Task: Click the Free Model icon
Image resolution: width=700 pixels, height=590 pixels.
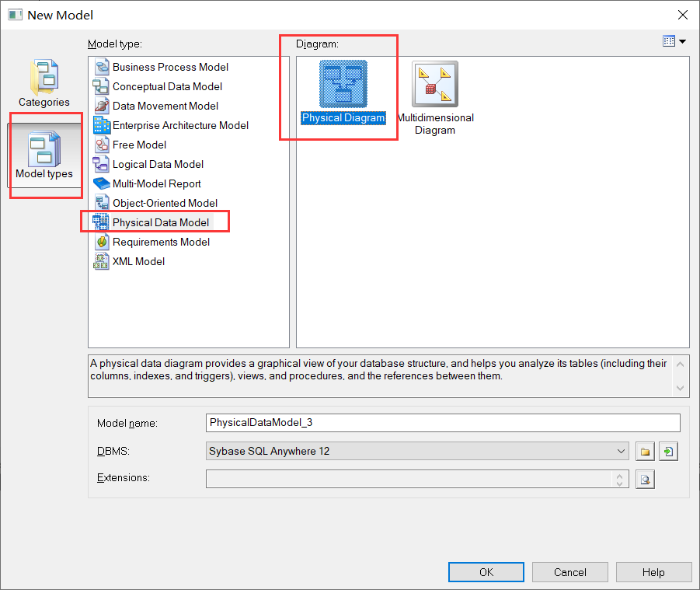Action: (x=101, y=145)
